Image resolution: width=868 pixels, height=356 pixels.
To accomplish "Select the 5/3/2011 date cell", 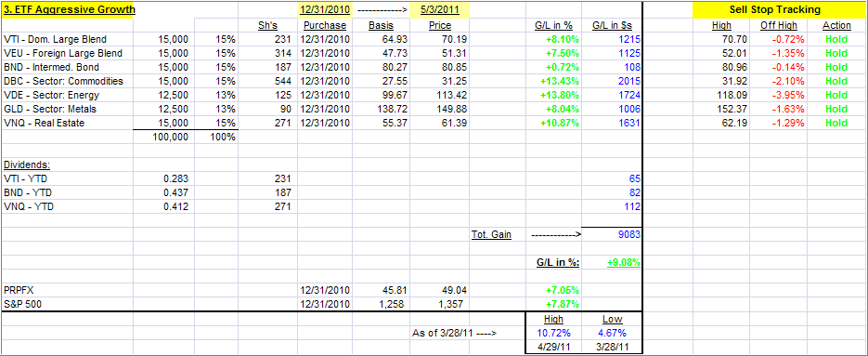I will tap(440, 10).
